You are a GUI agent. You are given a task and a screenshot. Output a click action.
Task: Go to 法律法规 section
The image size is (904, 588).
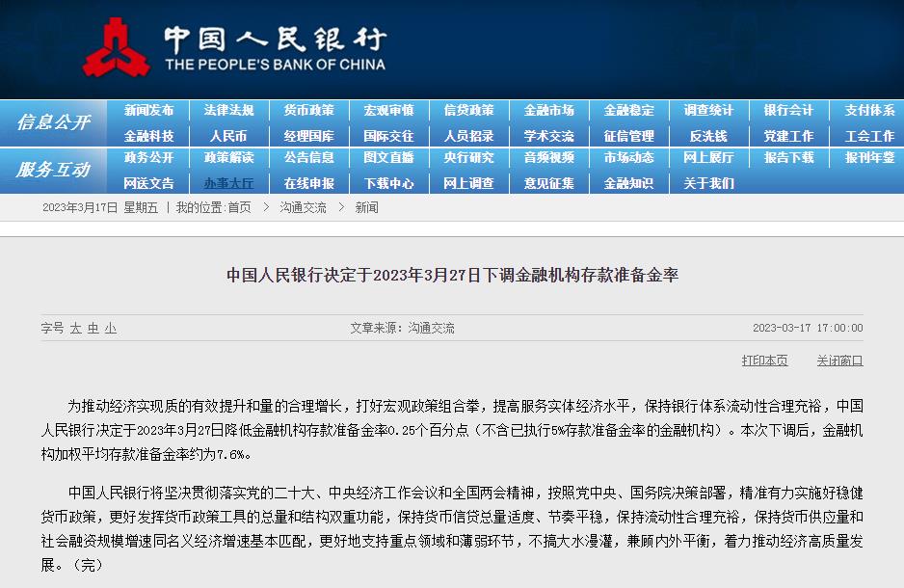tap(228, 111)
